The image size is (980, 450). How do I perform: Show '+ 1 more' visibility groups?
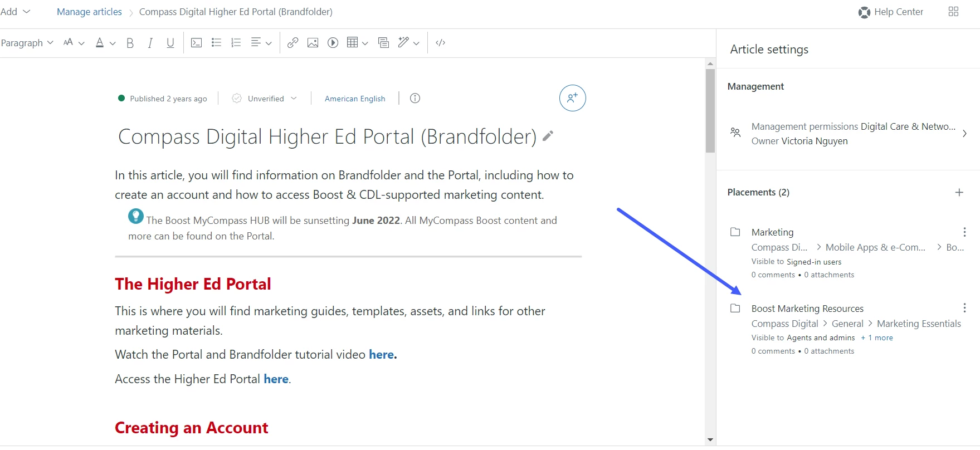point(877,338)
